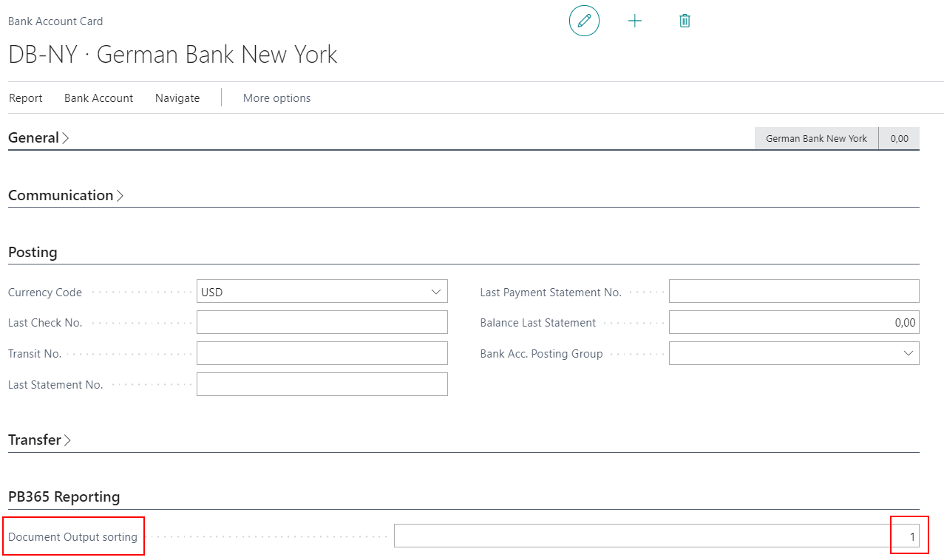Click the Currency Code label
Screen dimensions: 944x560
[45, 293]
